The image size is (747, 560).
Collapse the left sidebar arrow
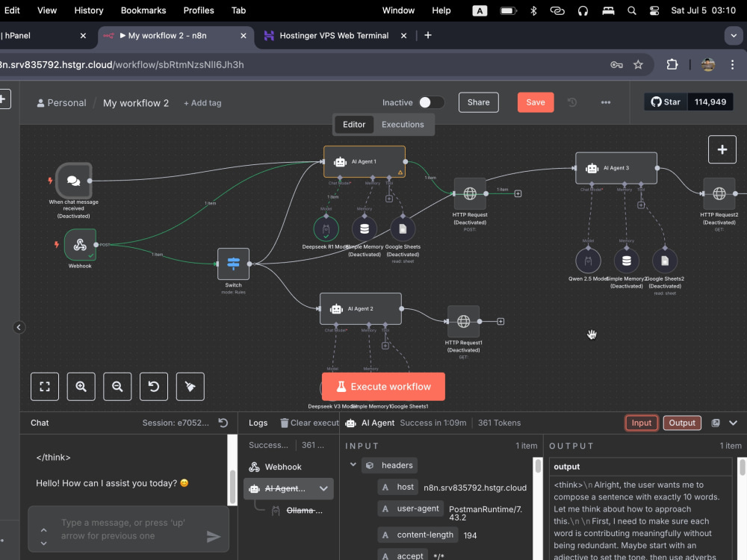(19, 327)
